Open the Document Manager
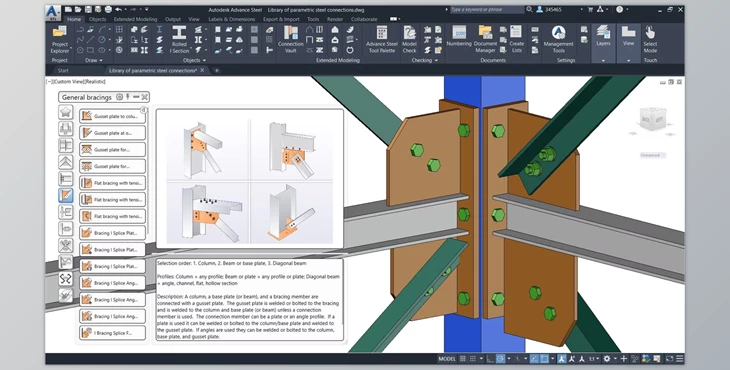Viewport: 730px width, 370px height. click(485, 39)
